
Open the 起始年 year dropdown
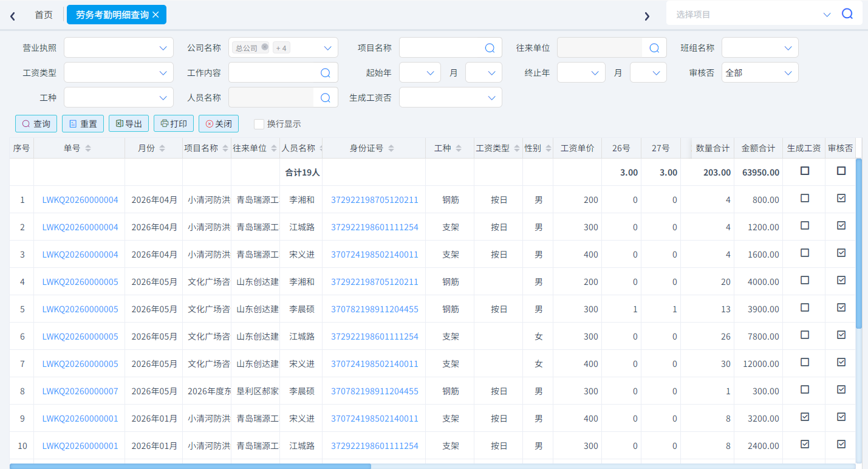420,73
